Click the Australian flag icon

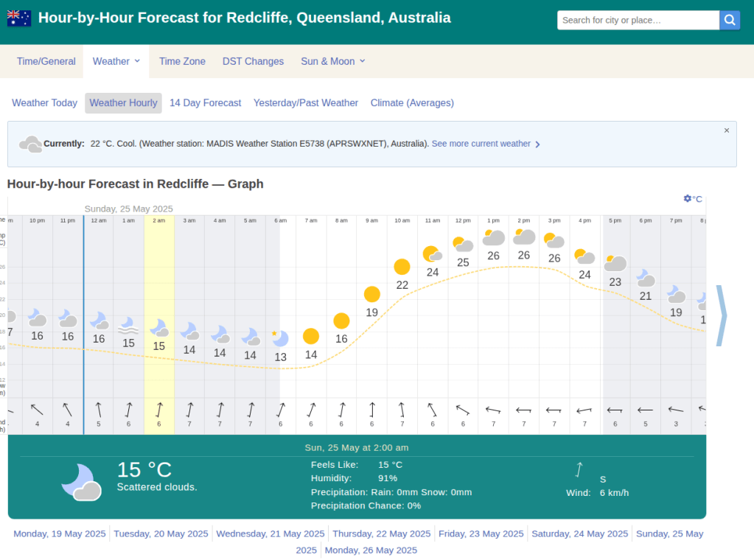pyautogui.click(x=19, y=18)
